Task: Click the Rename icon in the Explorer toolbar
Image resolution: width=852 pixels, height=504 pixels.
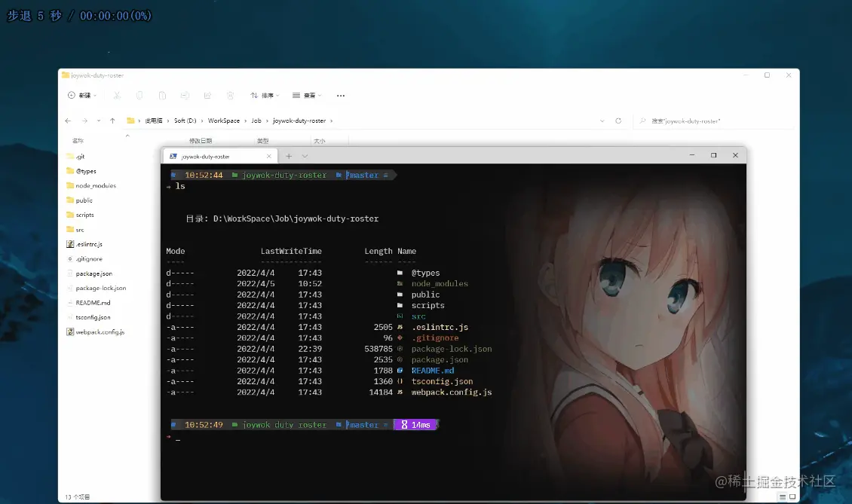Action: tap(185, 95)
